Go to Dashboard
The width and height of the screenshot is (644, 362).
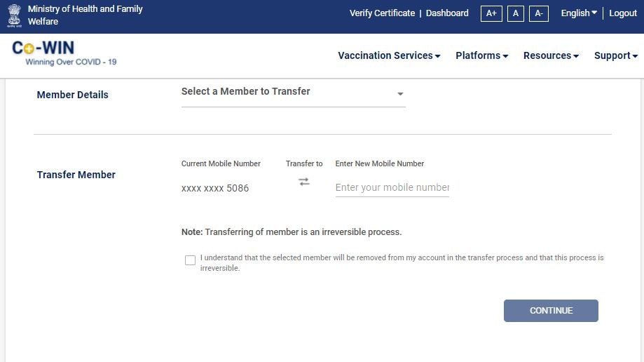[447, 13]
